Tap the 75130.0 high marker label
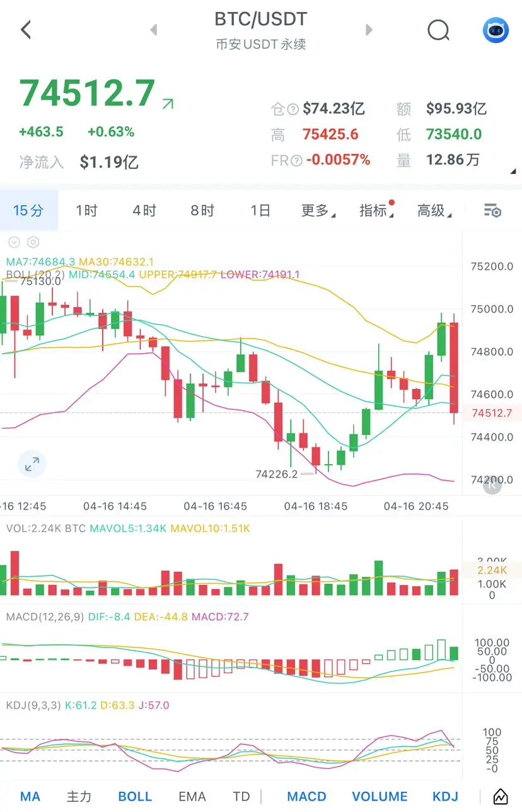The height and width of the screenshot is (812, 522). pos(40,282)
